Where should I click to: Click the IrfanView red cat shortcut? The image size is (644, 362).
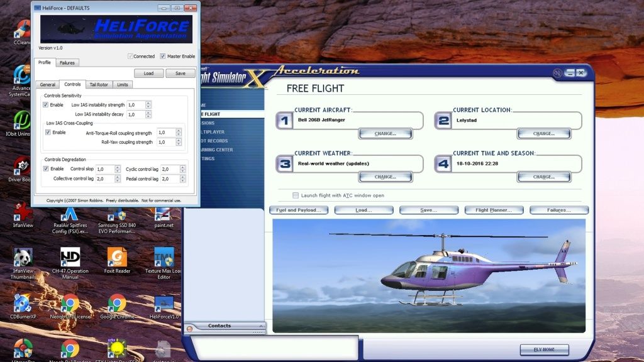tap(23, 215)
